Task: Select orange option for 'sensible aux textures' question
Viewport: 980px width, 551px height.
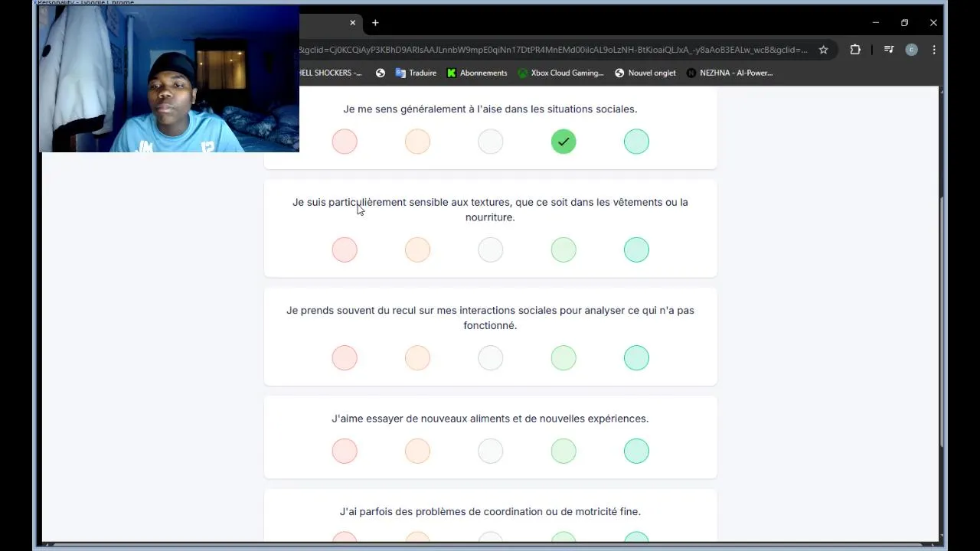Action: tap(417, 249)
